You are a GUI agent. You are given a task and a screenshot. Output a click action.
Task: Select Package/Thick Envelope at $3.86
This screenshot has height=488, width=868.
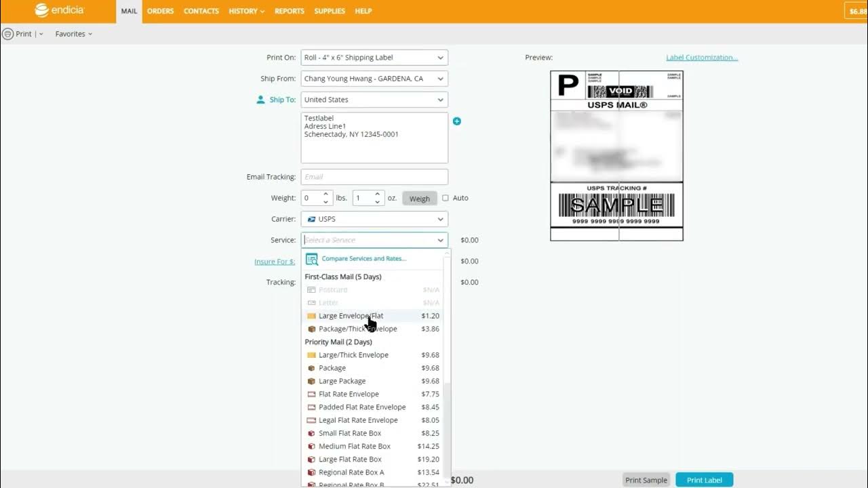click(x=373, y=329)
